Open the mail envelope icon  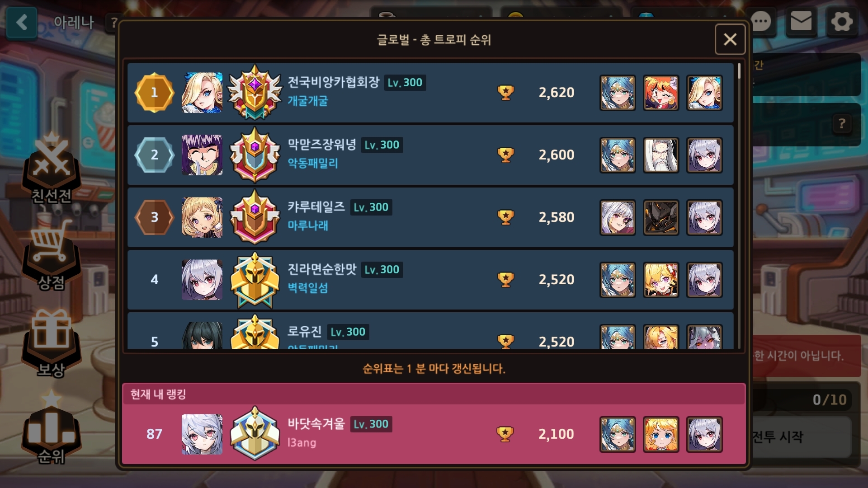point(801,21)
